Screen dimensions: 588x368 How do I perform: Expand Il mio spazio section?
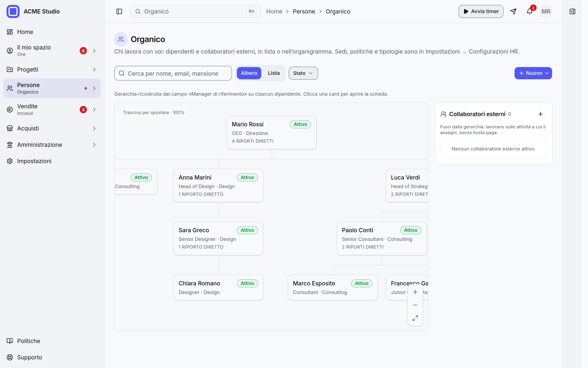94,51
